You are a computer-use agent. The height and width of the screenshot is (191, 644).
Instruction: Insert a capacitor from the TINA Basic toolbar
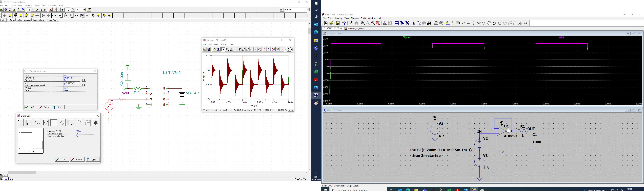[x=49, y=15]
